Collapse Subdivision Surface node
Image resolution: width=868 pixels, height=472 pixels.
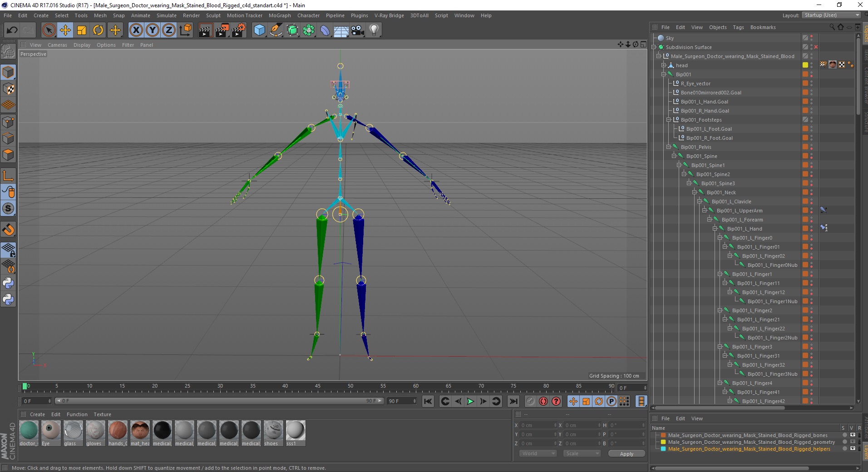(x=654, y=47)
